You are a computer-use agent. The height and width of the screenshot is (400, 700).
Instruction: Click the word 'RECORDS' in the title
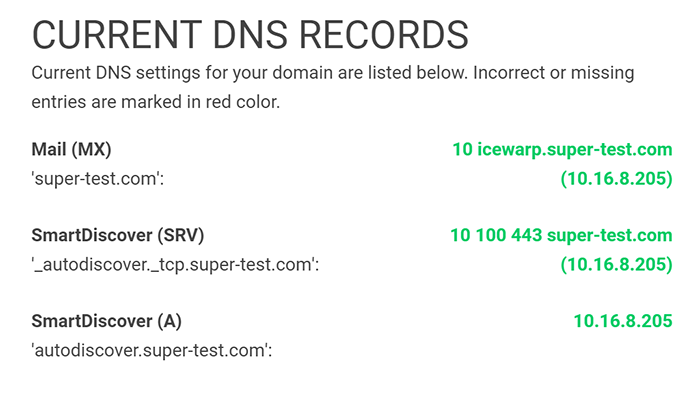[384, 35]
